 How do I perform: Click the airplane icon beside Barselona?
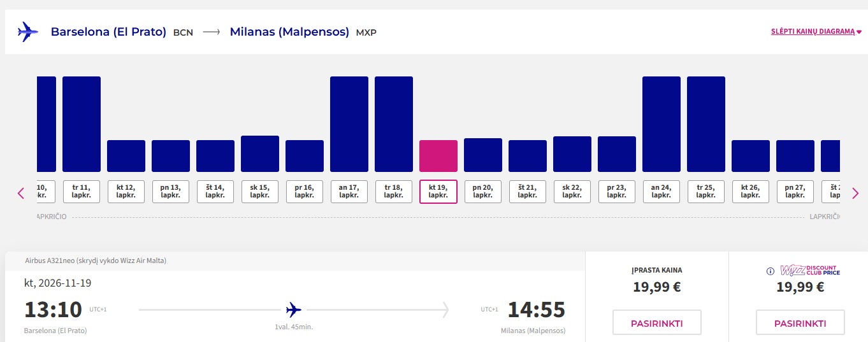[28, 31]
